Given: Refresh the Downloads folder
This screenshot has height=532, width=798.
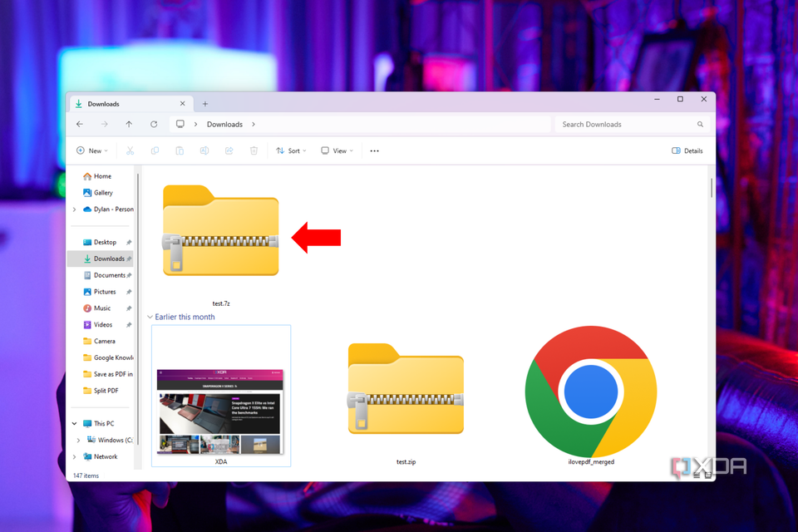Looking at the screenshot, I should (x=155, y=124).
